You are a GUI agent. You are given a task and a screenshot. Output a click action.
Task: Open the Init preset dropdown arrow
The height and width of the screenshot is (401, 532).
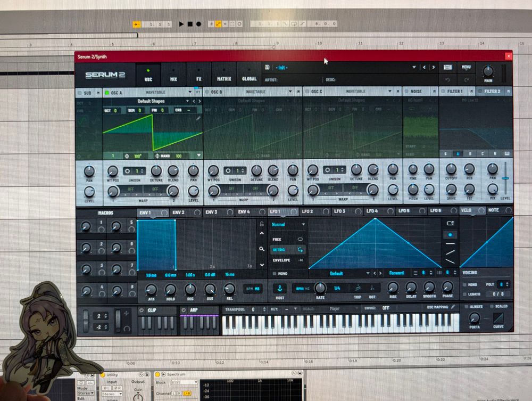coord(414,67)
